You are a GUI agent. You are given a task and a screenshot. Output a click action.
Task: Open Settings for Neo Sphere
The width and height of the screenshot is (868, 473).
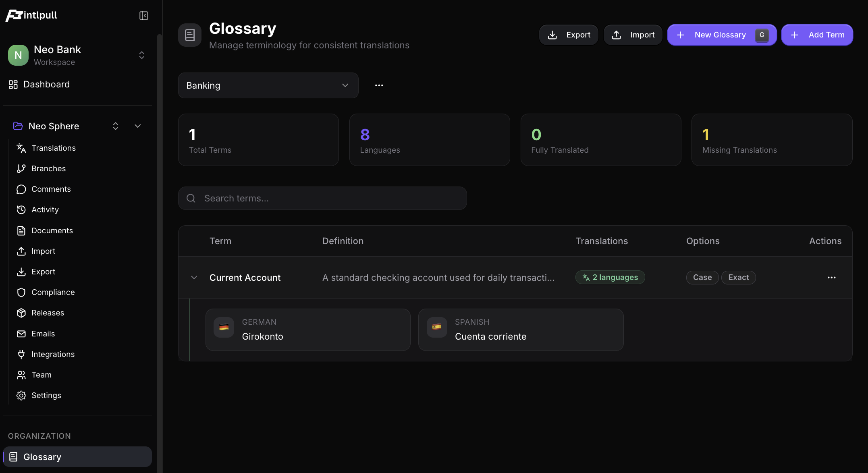coord(46,395)
